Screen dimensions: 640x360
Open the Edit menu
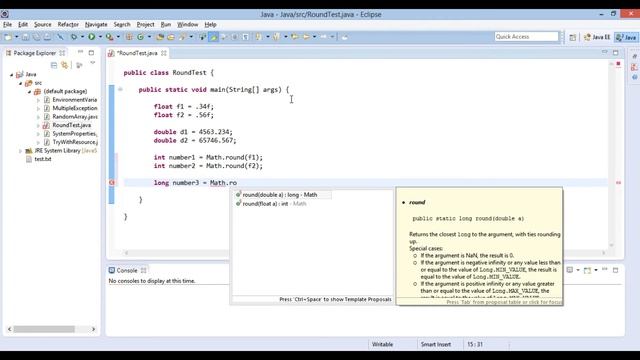pyautogui.click(x=23, y=24)
